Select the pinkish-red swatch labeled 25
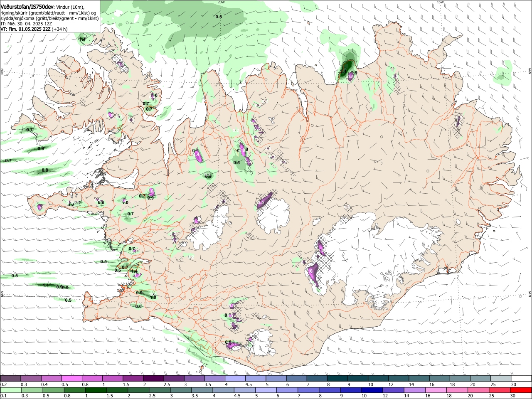The width and height of the screenshot is (532, 399). point(500,390)
